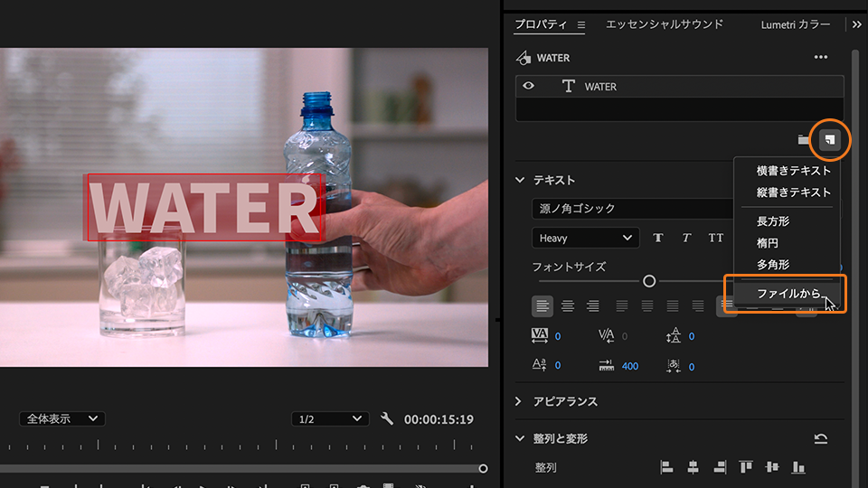Switch to the プロパティ tab
Screen dimensions: 868x488
(x=541, y=24)
